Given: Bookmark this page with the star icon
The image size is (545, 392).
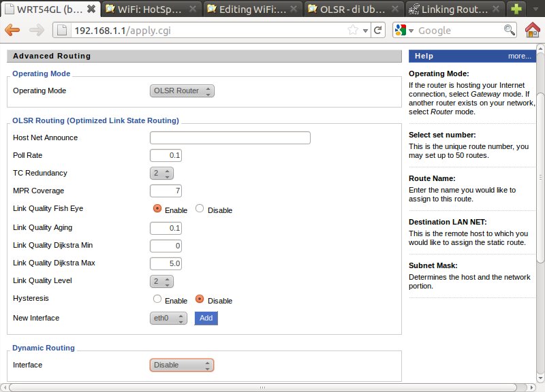Looking at the screenshot, I should (x=353, y=30).
